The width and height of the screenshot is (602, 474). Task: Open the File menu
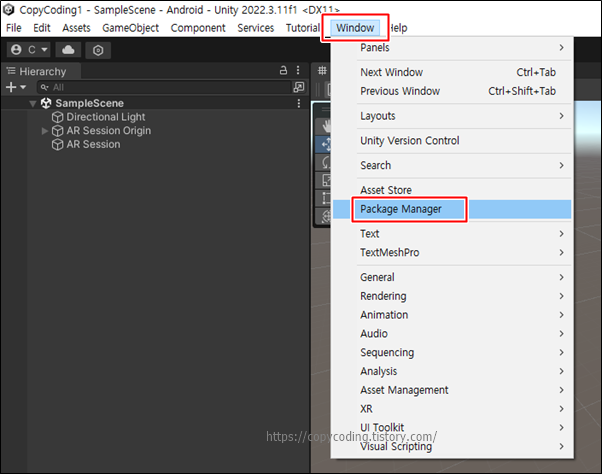(14, 28)
